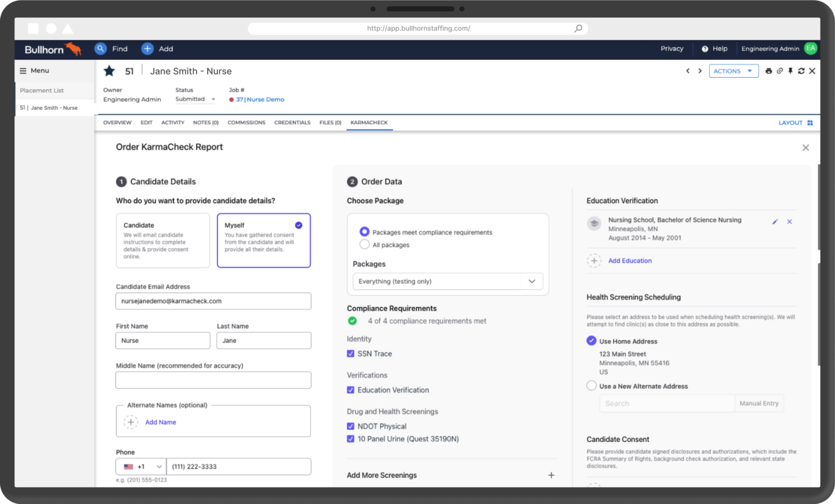
Task: Open the ACTIONS dropdown
Action: [734, 71]
